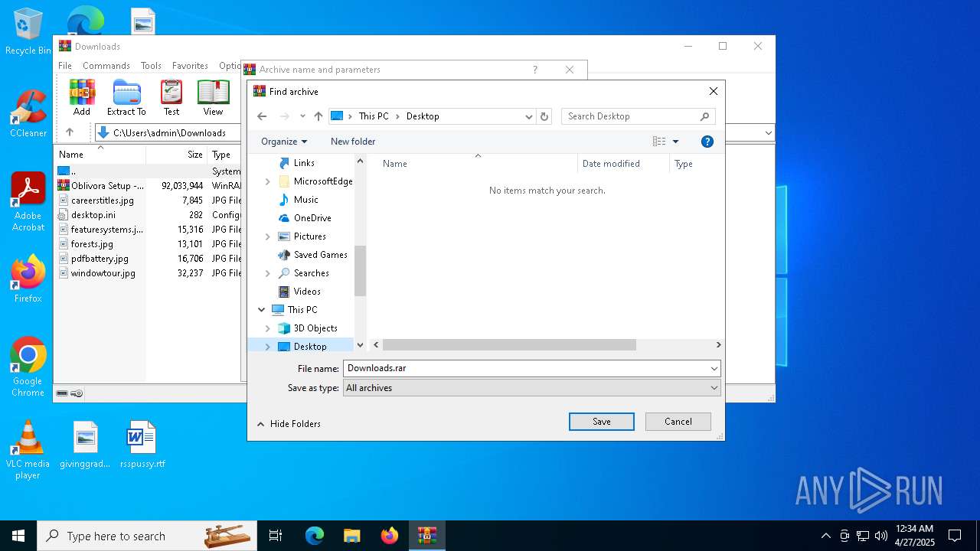
Task: Select Videos in folder tree
Action: pyautogui.click(x=307, y=292)
